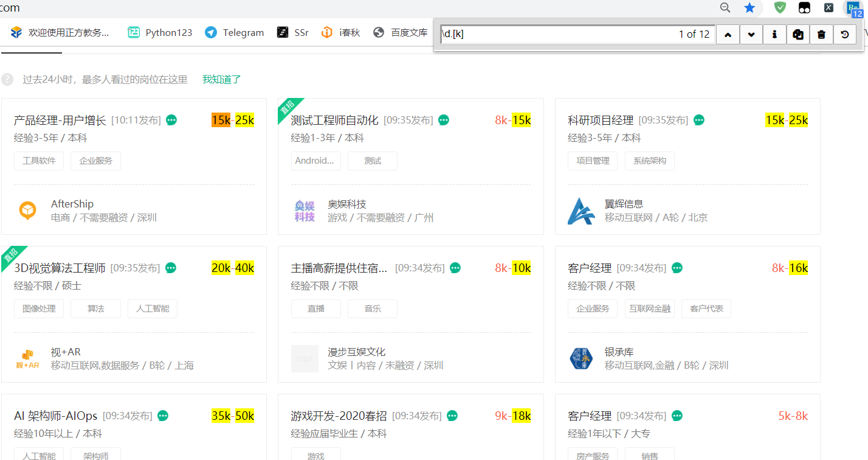Click the bookmark star icon in address bar
868x460 pixels.
pyautogui.click(x=750, y=8)
